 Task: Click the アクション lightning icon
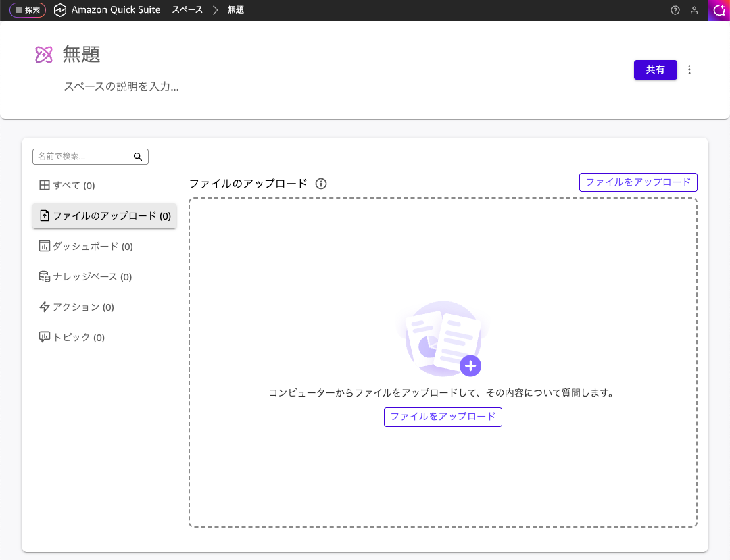(x=45, y=307)
